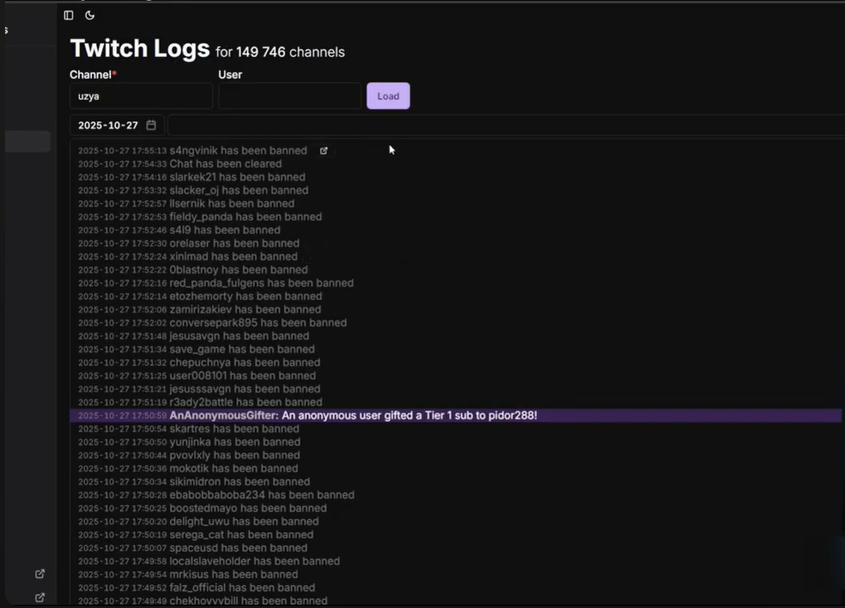The width and height of the screenshot is (845, 608).
Task: Focus the empty User input field
Action: tap(290, 96)
